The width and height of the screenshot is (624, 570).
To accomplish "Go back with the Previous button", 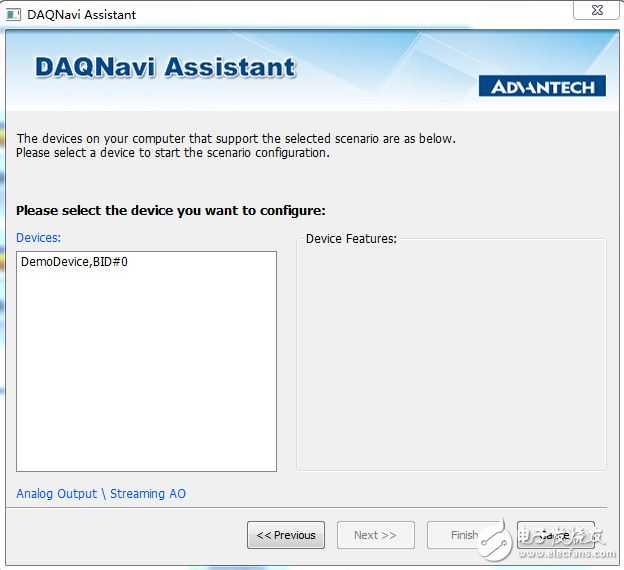I will coord(286,535).
